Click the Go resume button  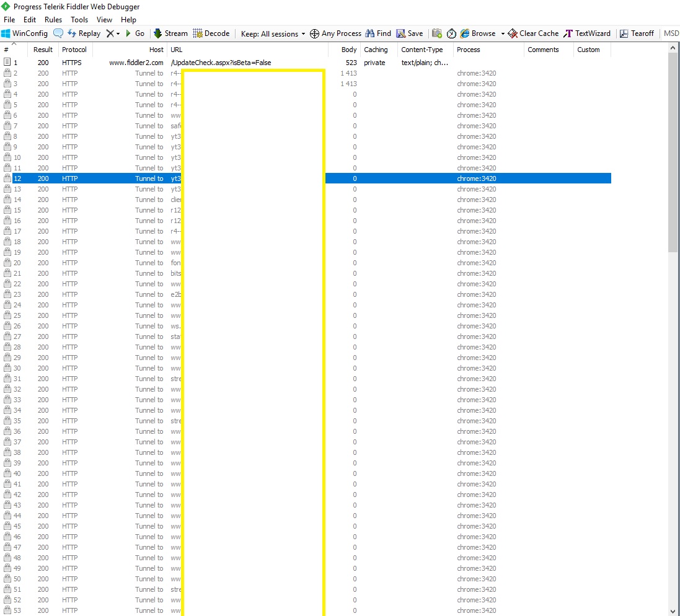(135, 33)
